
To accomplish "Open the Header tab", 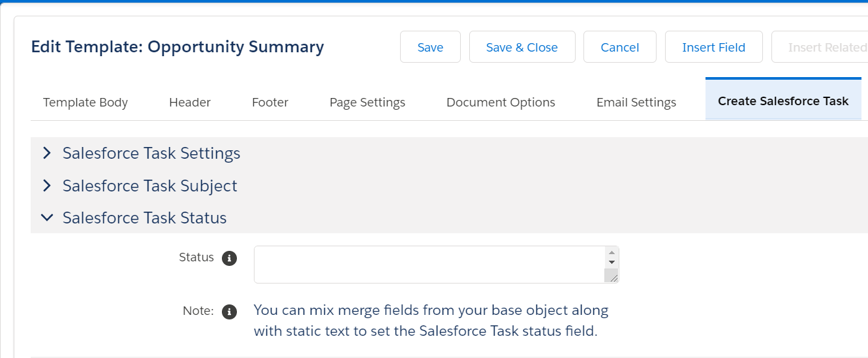I will 190,103.
